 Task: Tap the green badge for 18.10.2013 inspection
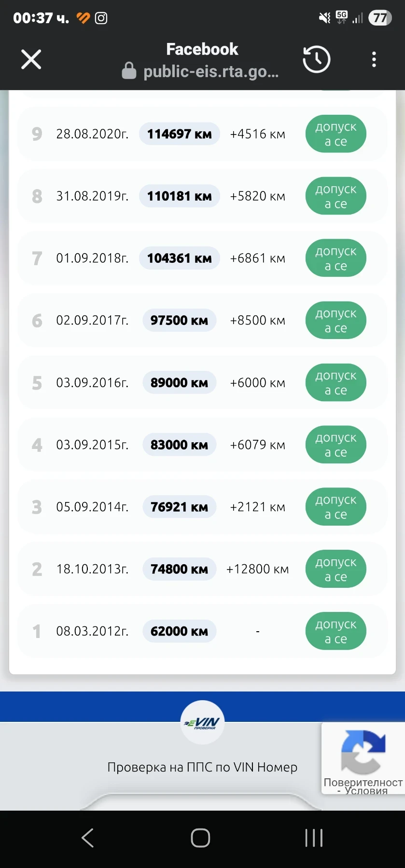tap(335, 569)
